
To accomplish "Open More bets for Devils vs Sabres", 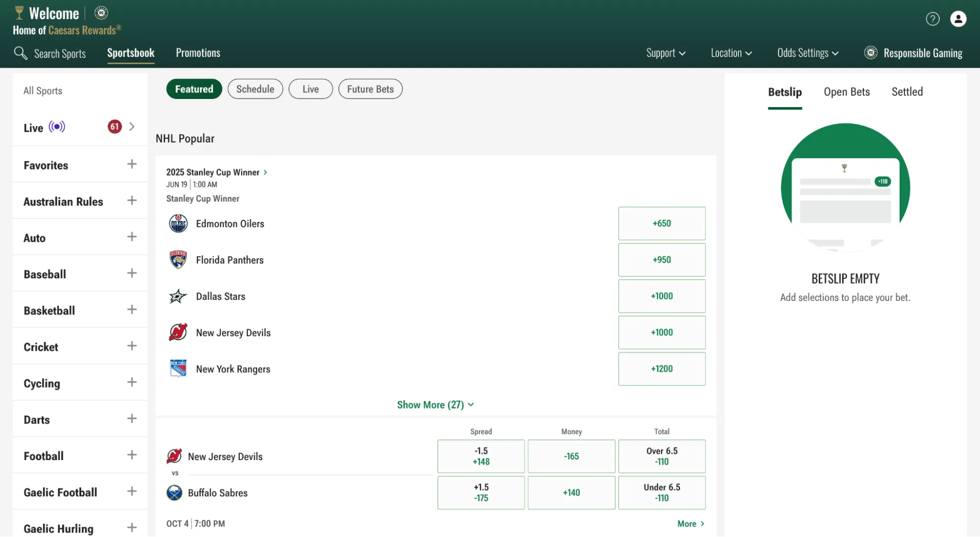I will click(x=691, y=524).
